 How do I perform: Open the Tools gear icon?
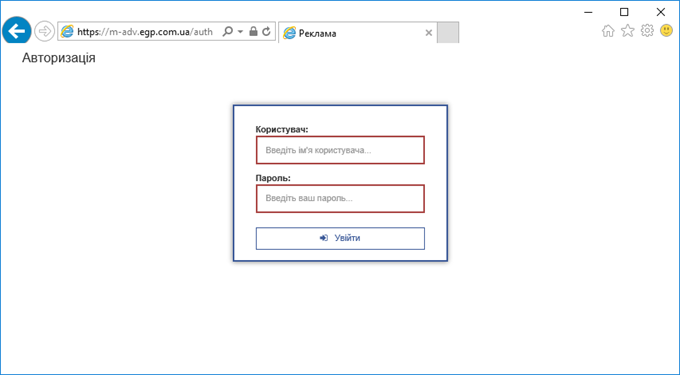[647, 30]
